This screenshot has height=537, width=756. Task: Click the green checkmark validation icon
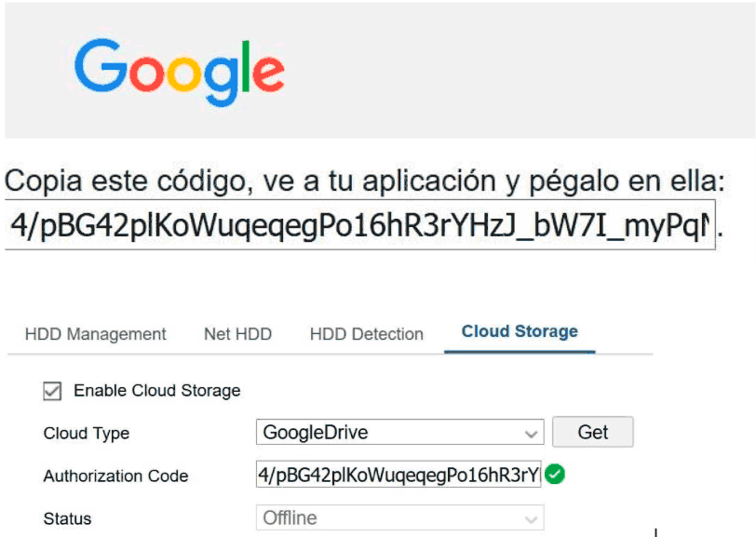(556, 475)
